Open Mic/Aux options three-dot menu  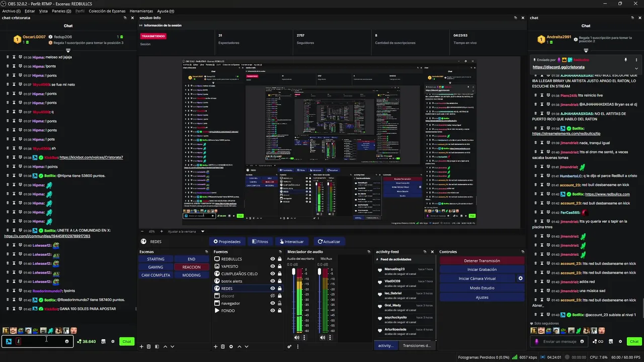pos(330,337)
